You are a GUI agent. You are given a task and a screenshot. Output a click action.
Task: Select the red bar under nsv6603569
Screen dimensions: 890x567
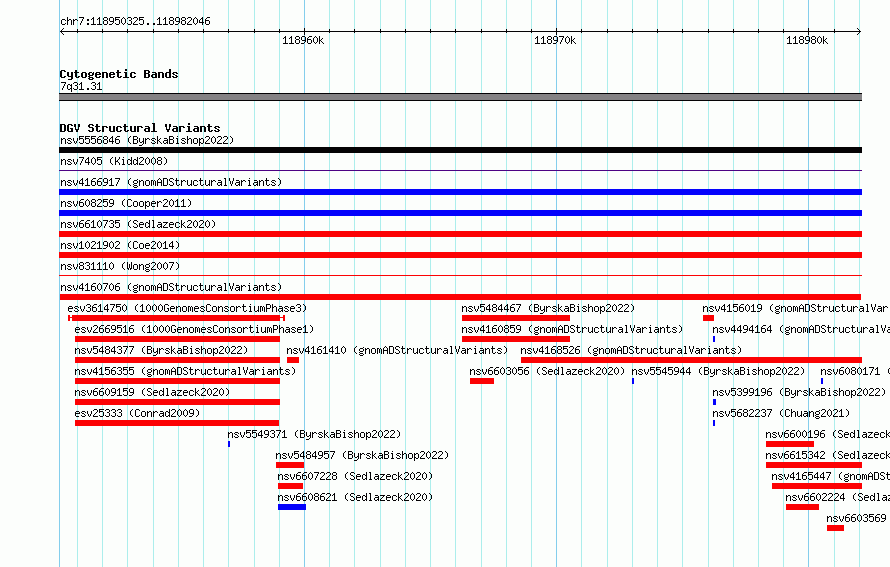(x=836, y=528)
